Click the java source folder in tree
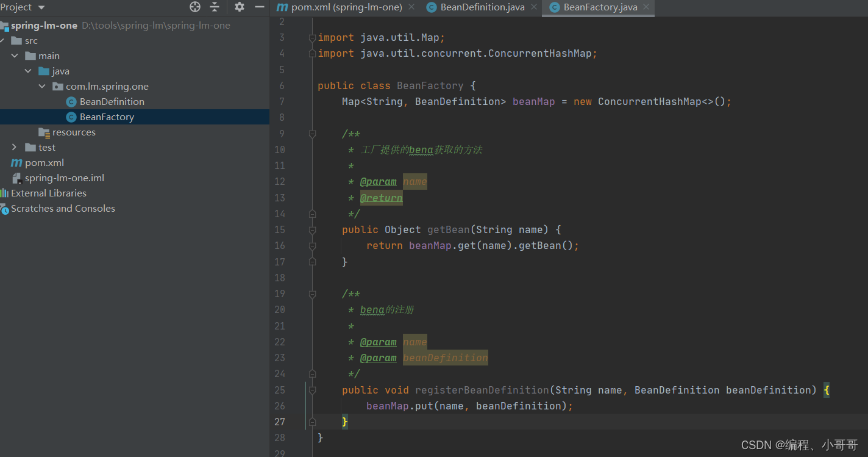The height and width of the screenshot is (457, 868). (61, 71)
